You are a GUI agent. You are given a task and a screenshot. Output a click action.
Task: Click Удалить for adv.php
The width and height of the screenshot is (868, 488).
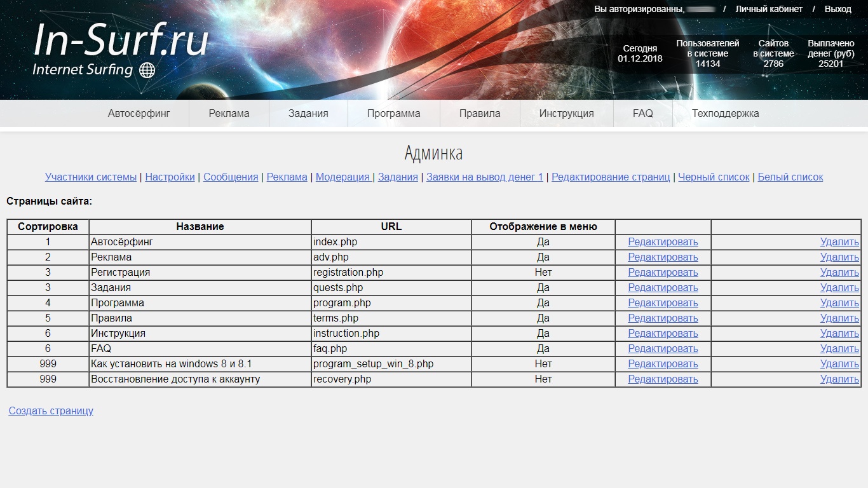tap(839, 257)
